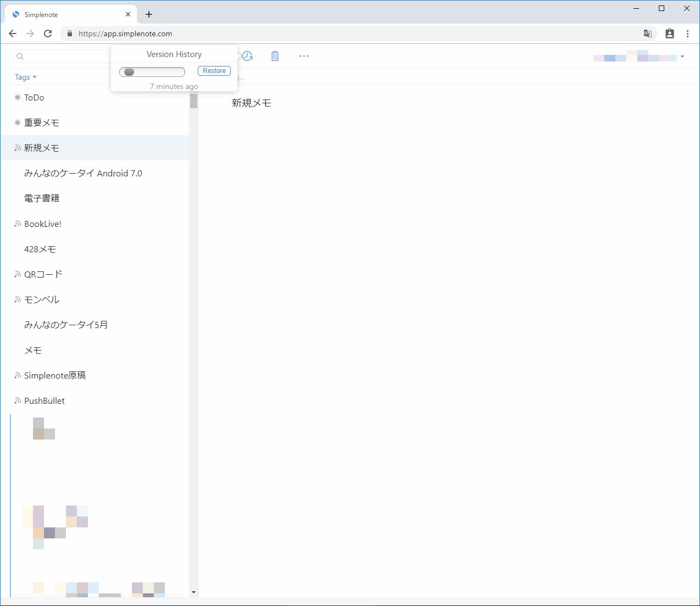The width and height of the screenshot is (700, 606).
Task: Click published icon beside QRコード
Action: coord(18,274)
